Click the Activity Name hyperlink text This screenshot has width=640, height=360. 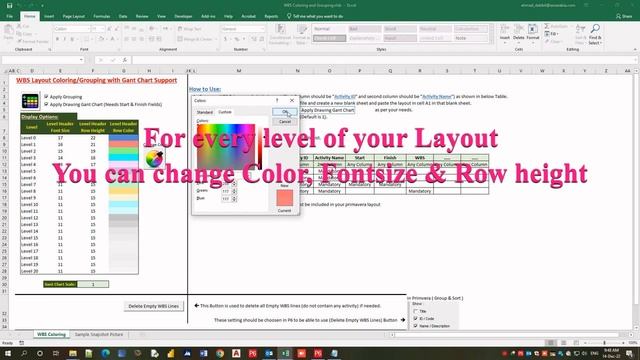coord(437,96)
